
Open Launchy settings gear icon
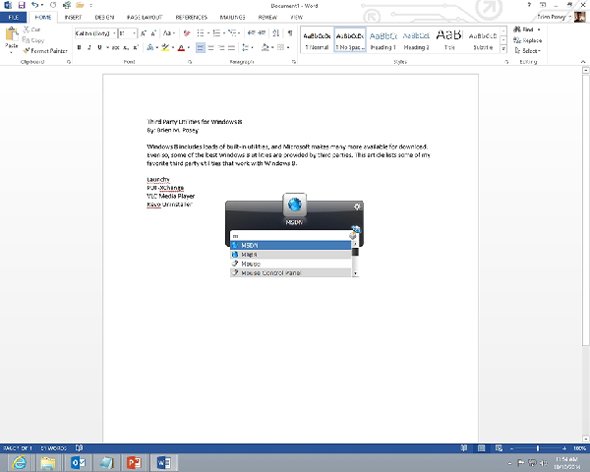pyautogui.click(x=357, y=207)
